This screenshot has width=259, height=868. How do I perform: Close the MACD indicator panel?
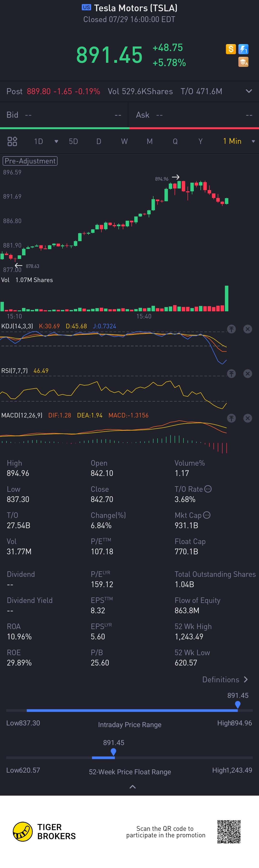pyautogui.click(x=247, y=418)
